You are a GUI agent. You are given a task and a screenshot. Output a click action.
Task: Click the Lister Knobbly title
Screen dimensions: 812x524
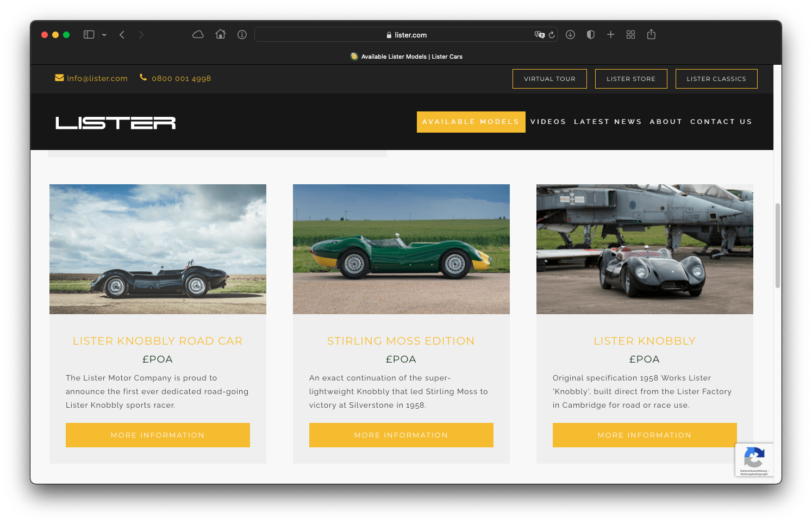[x=645, y=341]
